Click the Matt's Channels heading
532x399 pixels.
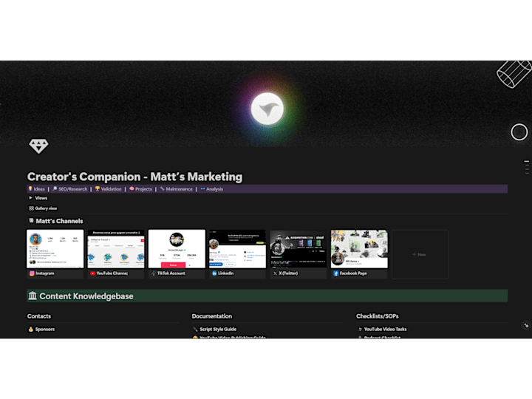point(59,221)
